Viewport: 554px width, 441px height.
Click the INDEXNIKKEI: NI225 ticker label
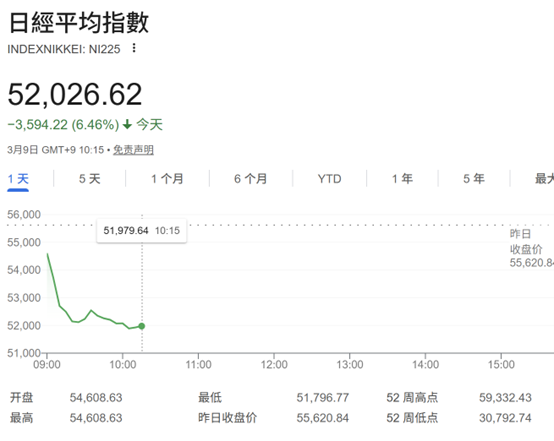coord(64,49)
